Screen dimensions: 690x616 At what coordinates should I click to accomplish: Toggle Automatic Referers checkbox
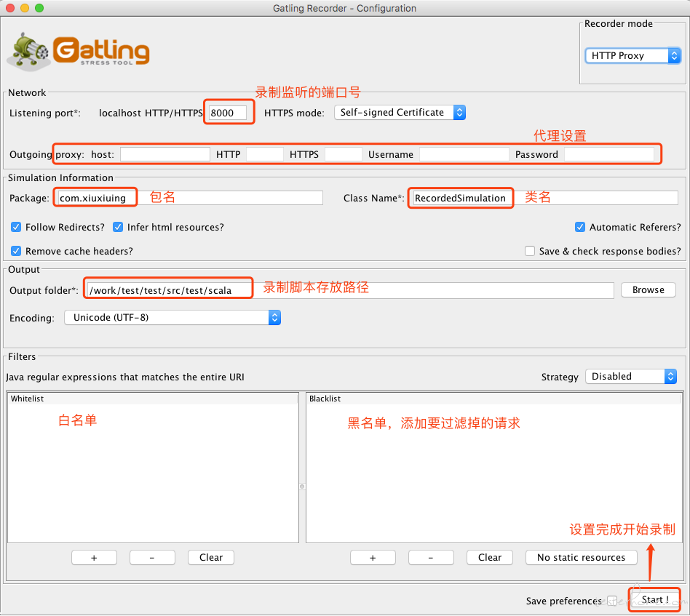(x=580, y=227)
